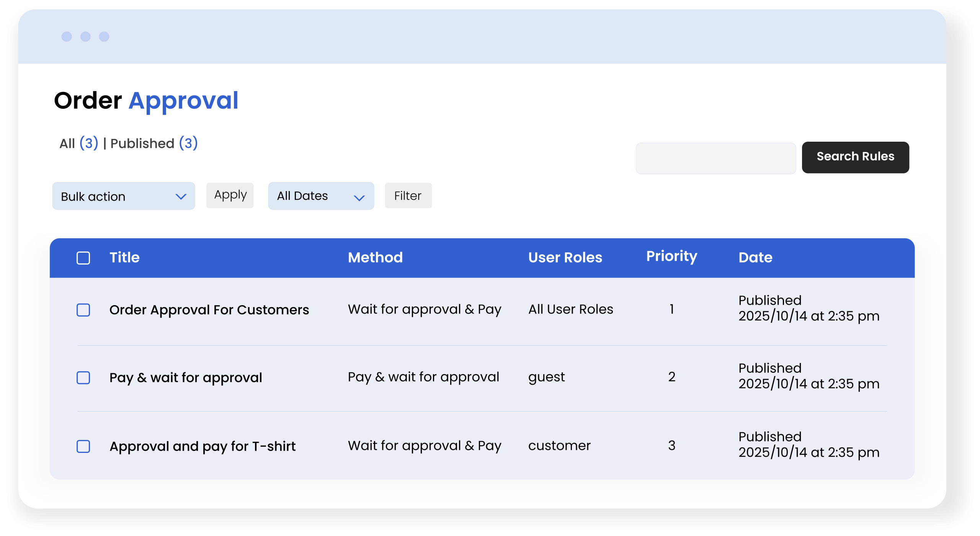The width and height of the screenshot is (980, 536).
Task: Focus the search rules text field
Action: click(x=715, y=158)
